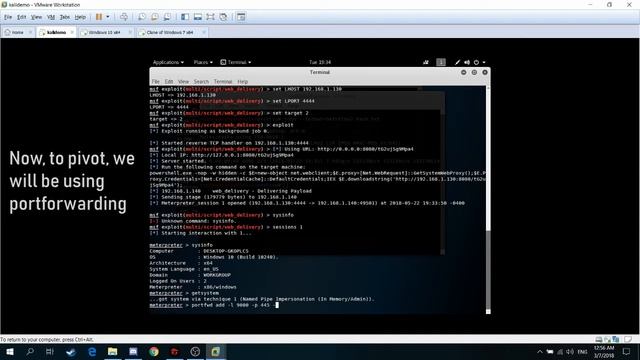Screen dimensions: 640x360
Task: Open the Terminal window Terminal menu
Action: click(223, 82)
